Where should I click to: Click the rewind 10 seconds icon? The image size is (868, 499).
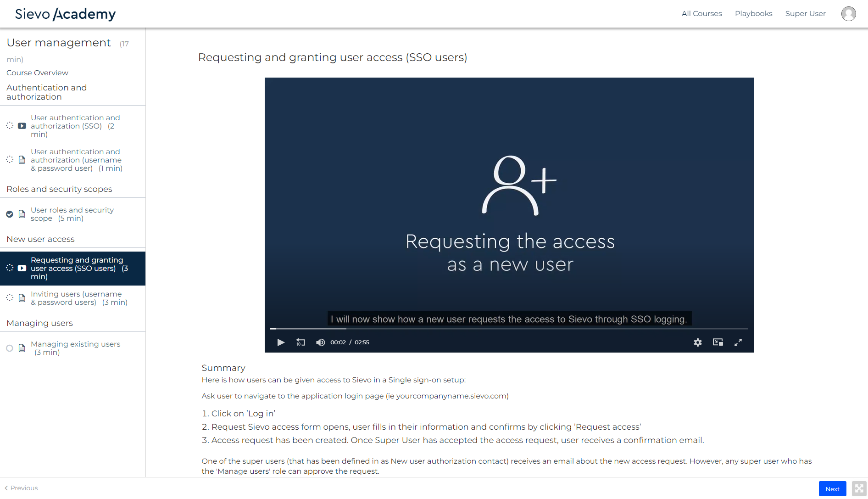tap(300, 342)
